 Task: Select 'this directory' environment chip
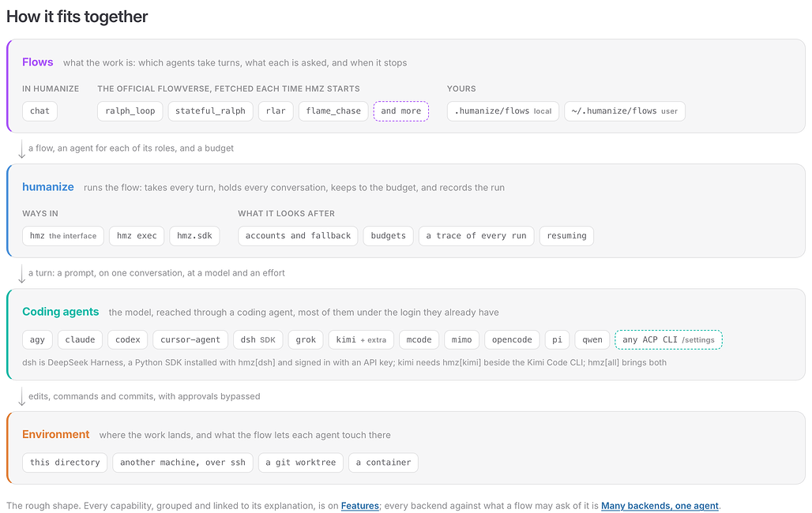[x=65, y=462]
